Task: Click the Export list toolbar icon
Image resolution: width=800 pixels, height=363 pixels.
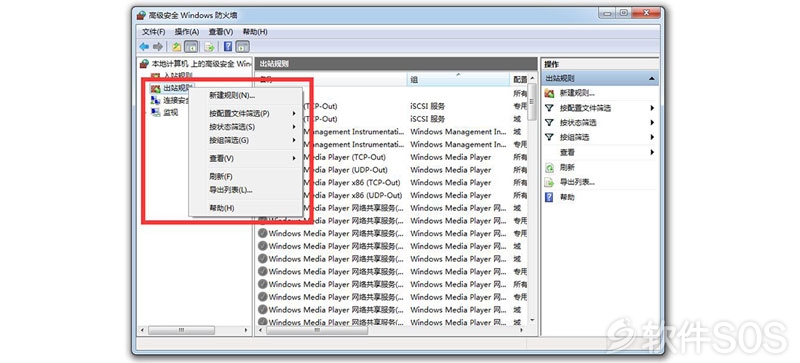Action: click(209, 47)
